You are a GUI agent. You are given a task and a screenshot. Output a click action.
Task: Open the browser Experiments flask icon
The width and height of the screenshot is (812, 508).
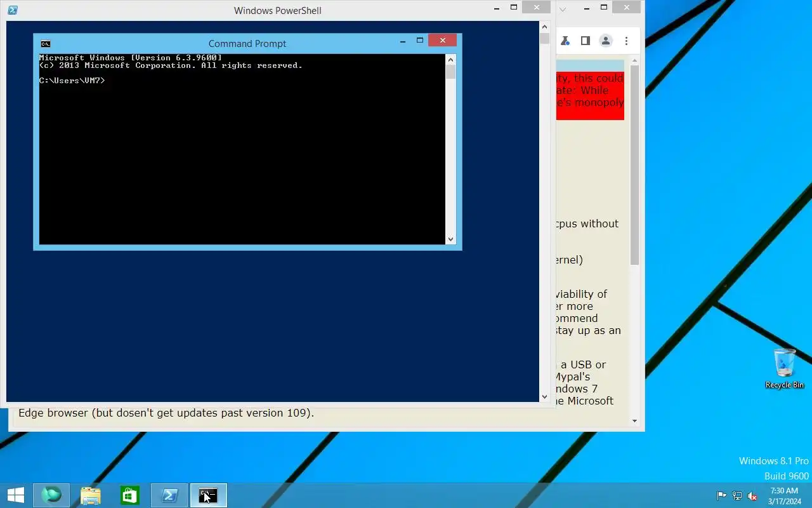pyautogui.click(x=565, y=41)
